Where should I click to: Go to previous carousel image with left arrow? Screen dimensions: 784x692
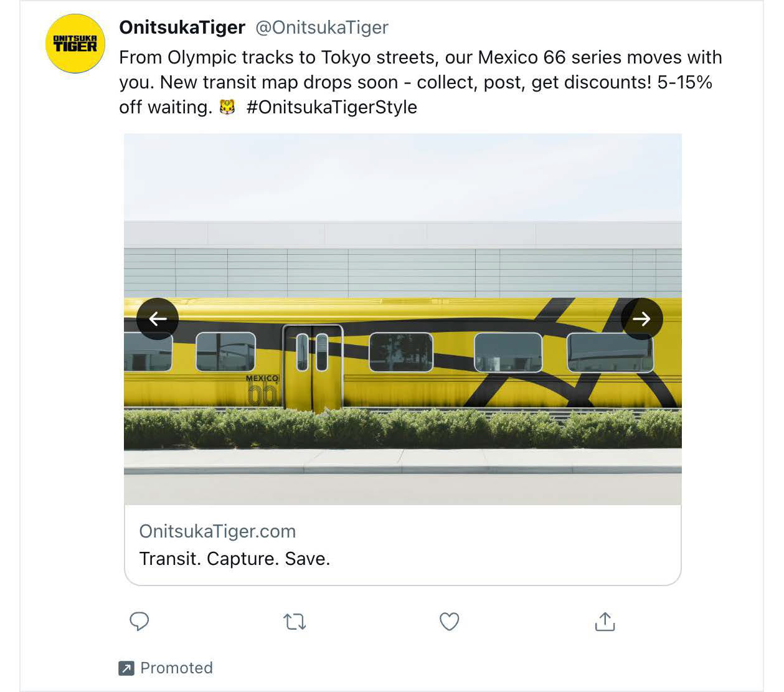158,319
